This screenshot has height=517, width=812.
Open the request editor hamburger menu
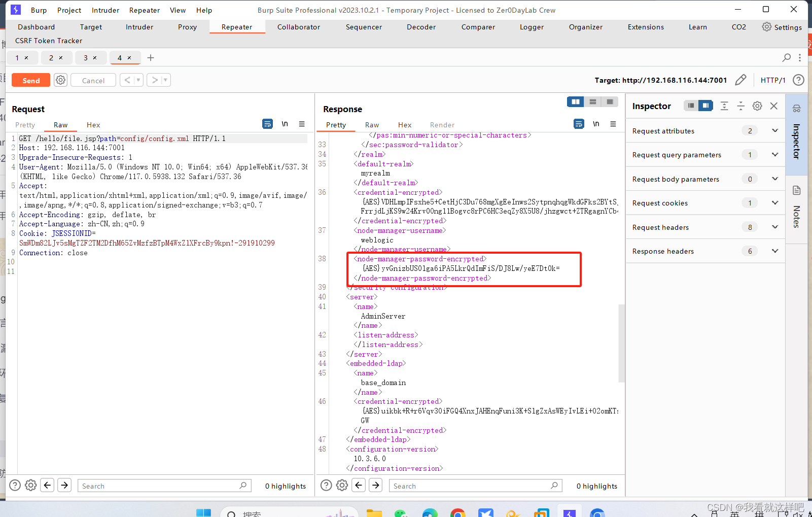tap(302, 124)
